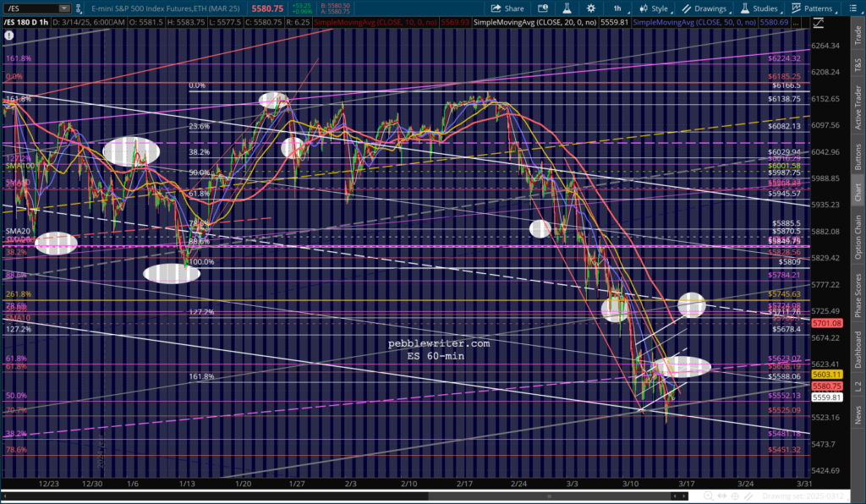Click the SimpleMovingAvg (CLOSE, 20, 0, no) label
Screen dimensions: 866x504
coord(535,23)
